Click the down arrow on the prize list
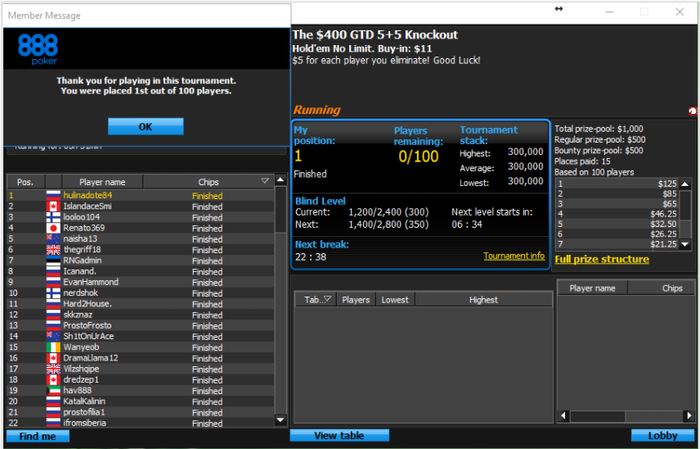 click(685, 244)
